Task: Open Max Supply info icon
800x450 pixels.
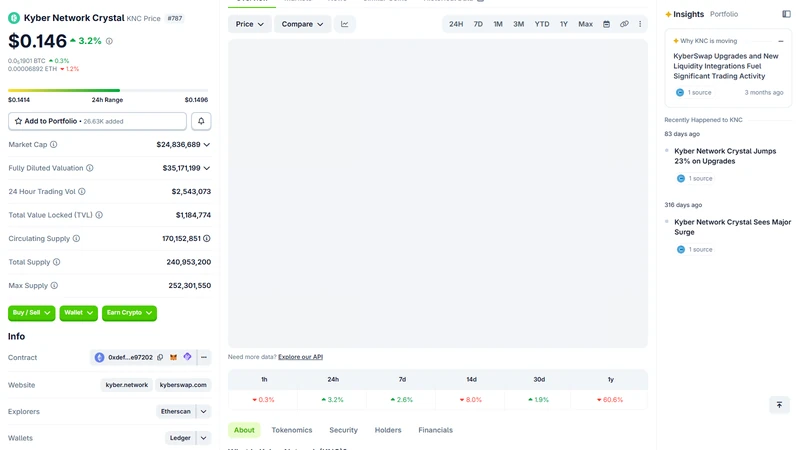Action: click(x=54, y=286)
